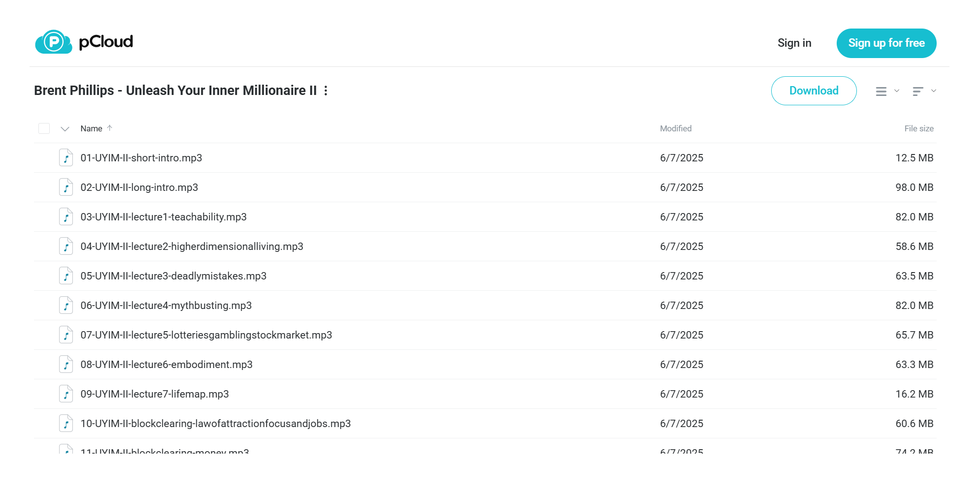The image size is (980, 493).
Task: Sort by the File size column
Action: [919, 128]
